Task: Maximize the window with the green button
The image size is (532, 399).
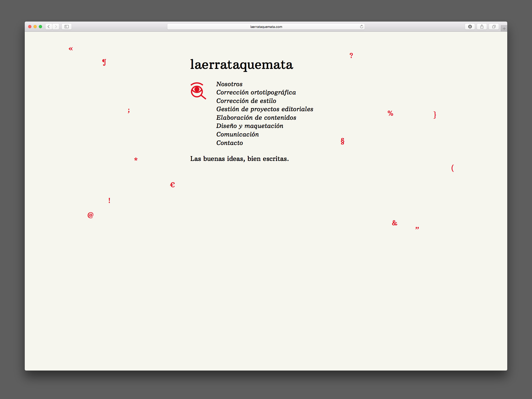Action: point(40,27)
